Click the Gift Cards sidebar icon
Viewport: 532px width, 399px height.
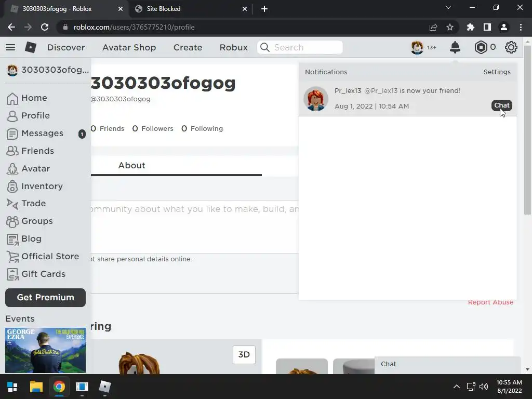click(x=12, y=274)
